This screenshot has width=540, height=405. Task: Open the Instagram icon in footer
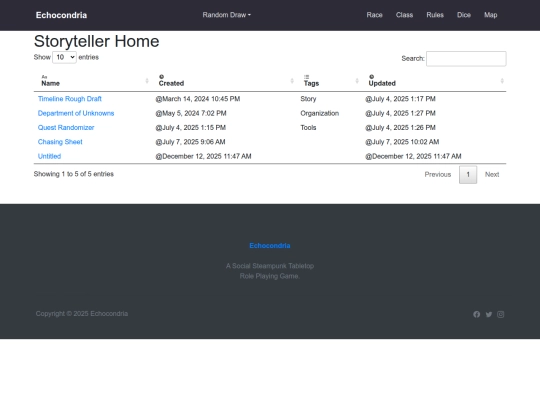pos(501,314)
